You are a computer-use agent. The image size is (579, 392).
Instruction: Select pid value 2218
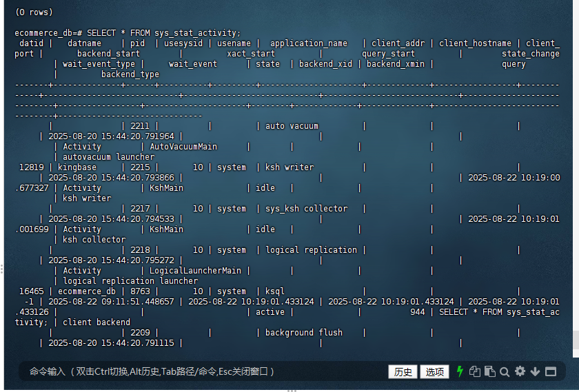(140, 250)
